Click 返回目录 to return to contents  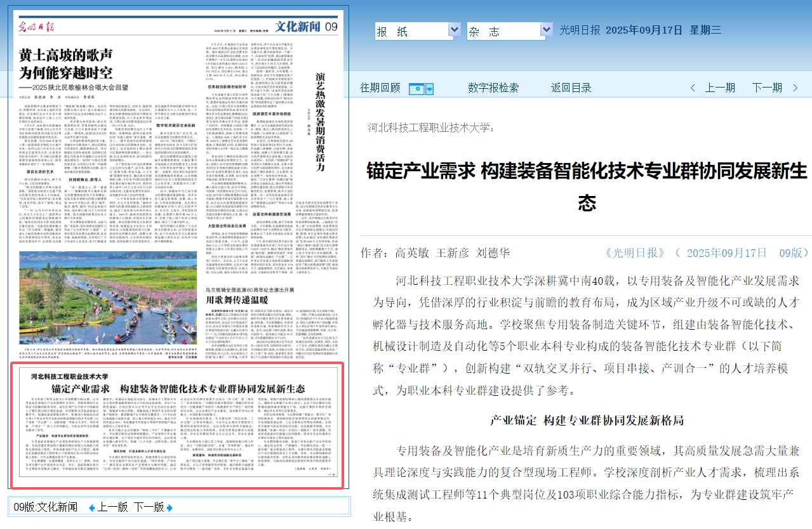[570, 87]
